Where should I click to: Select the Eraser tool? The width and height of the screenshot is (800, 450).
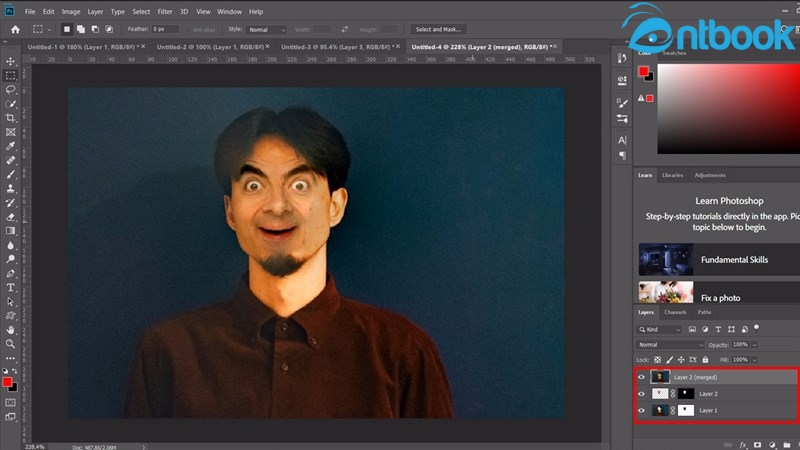point(10,217)
